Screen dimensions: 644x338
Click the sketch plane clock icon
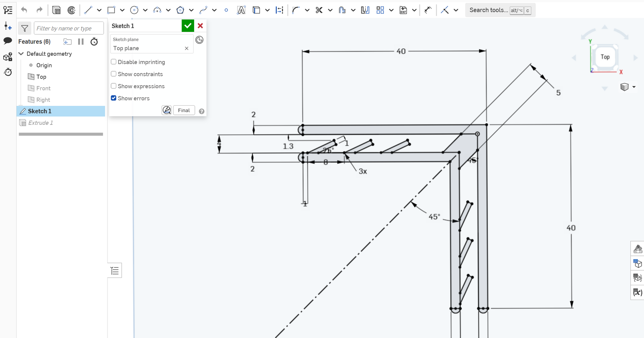200,40
